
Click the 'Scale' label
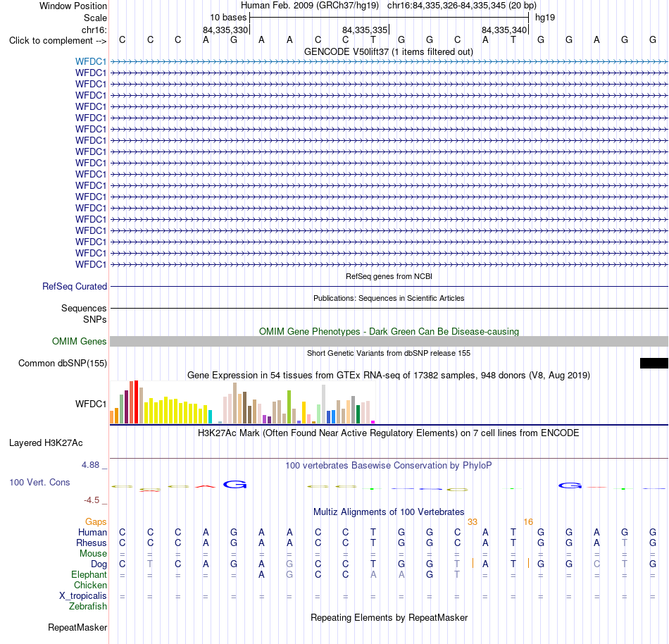click(95, 18)
